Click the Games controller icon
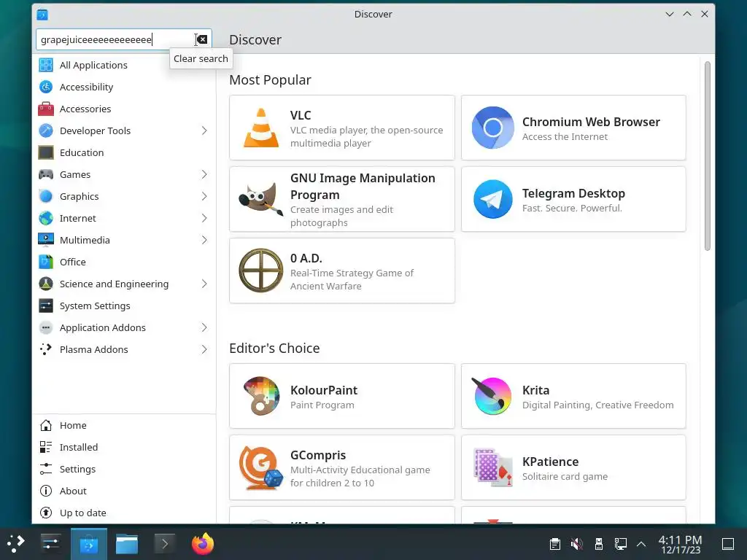Screen dimensions: 747x560 click(x=46, y=174)
